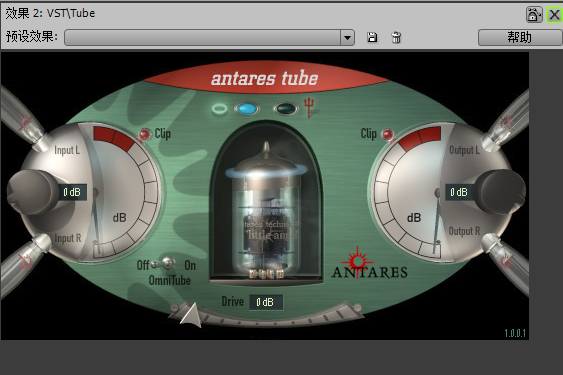Click the OmniTube label text
Viewport: 563px width, 375px height.
point(170,280)
